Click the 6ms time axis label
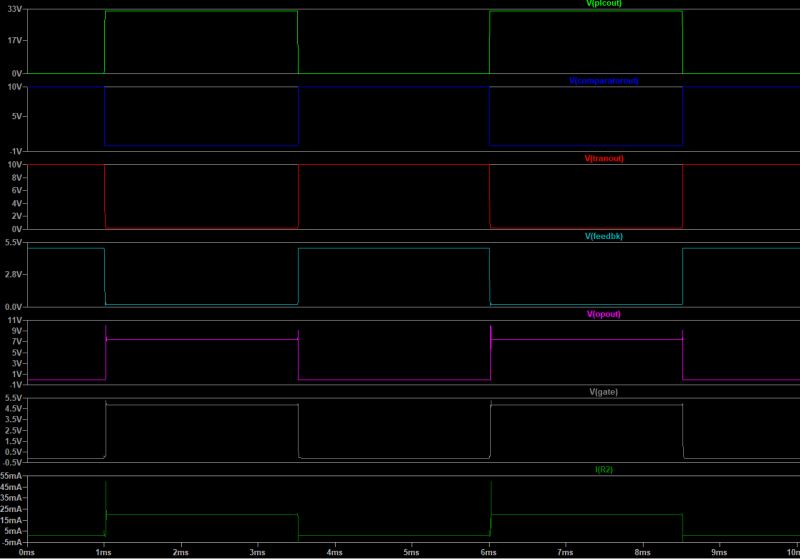800x559 pixels. tap(489, 552)
